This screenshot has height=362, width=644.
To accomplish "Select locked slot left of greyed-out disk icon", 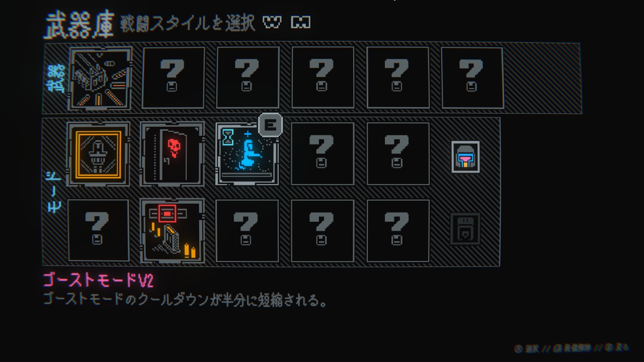I will (397, 231).
